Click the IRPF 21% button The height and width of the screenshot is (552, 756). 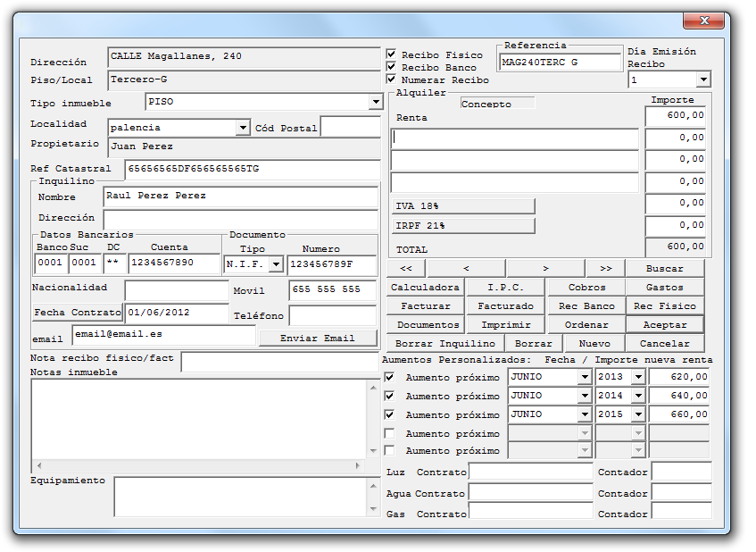click(x=463, y=226)
